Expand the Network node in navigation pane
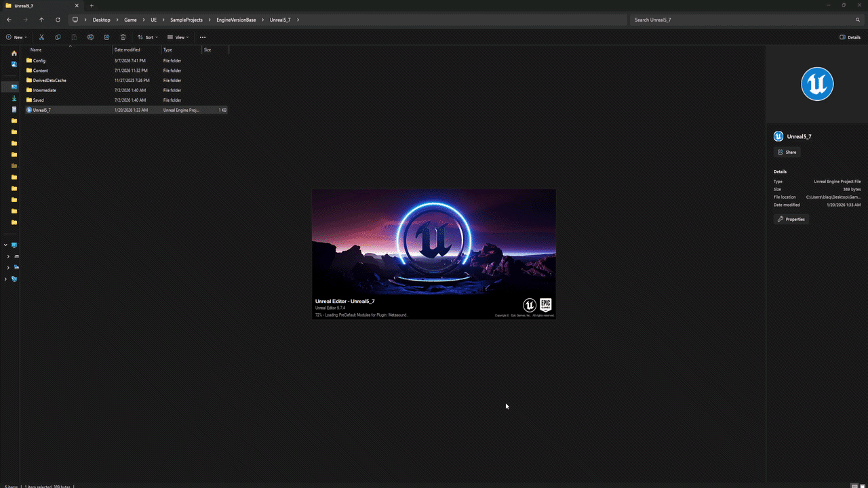 pyautogui.click(x=5, y=279)
